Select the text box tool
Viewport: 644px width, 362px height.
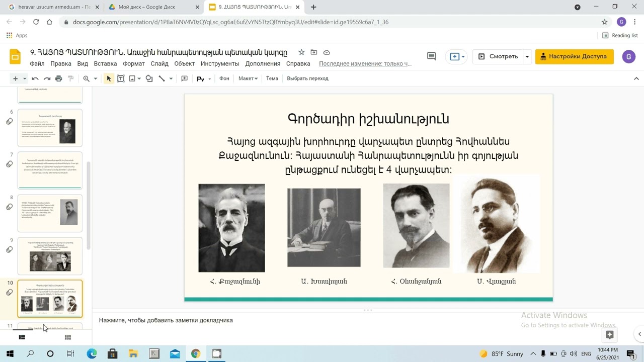coord(121,78)
